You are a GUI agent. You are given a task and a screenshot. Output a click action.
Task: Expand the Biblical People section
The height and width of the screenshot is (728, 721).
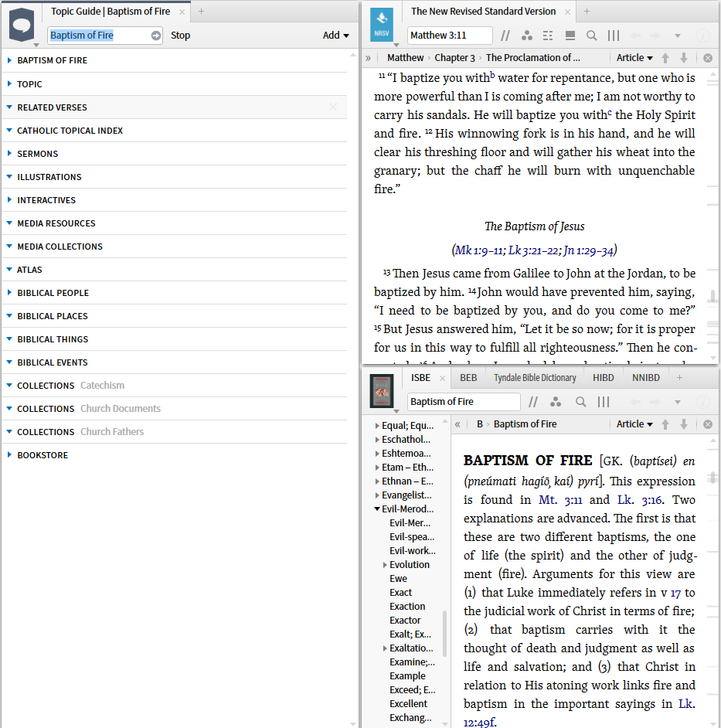point(9,292)
